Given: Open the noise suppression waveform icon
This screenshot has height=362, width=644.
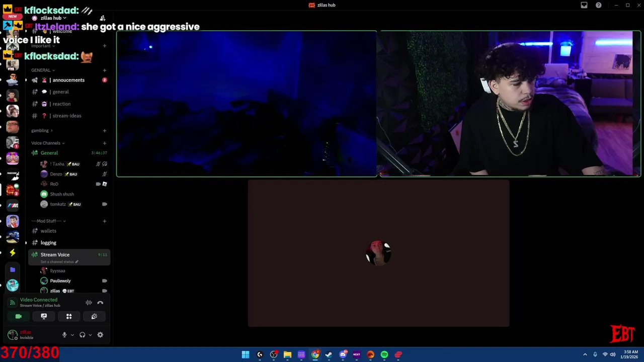Looking at the screenshot, I should pyautogui.click(x=89, y=303).
